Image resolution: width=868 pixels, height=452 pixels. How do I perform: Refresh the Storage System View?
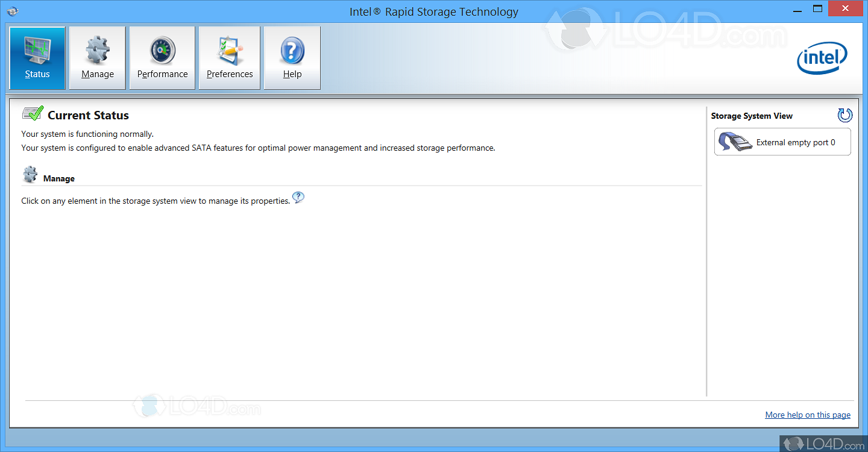[x=845, y=115]
